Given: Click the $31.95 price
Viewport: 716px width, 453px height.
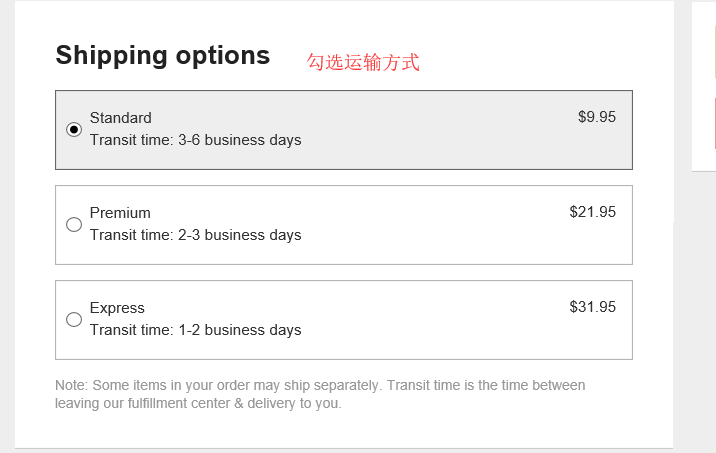Looking at the screenshot, I should click(x=593, y=307).
